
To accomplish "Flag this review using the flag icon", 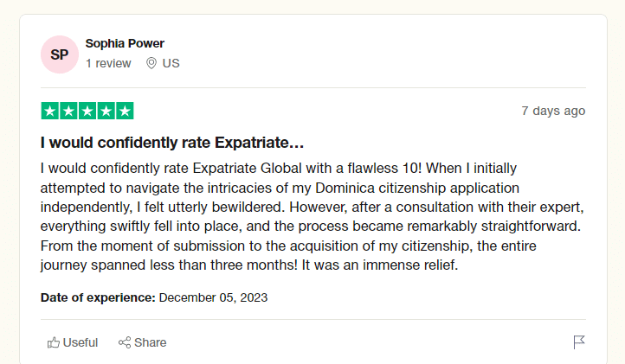I will (579, 342).
